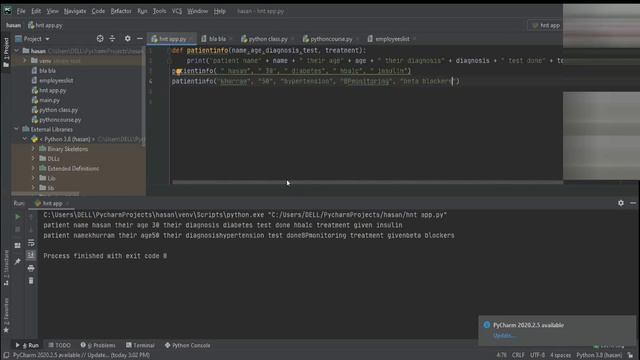Open the Window menu
Image resolution: width=640 pixels, height=360 pixels.
click(198, 11)
